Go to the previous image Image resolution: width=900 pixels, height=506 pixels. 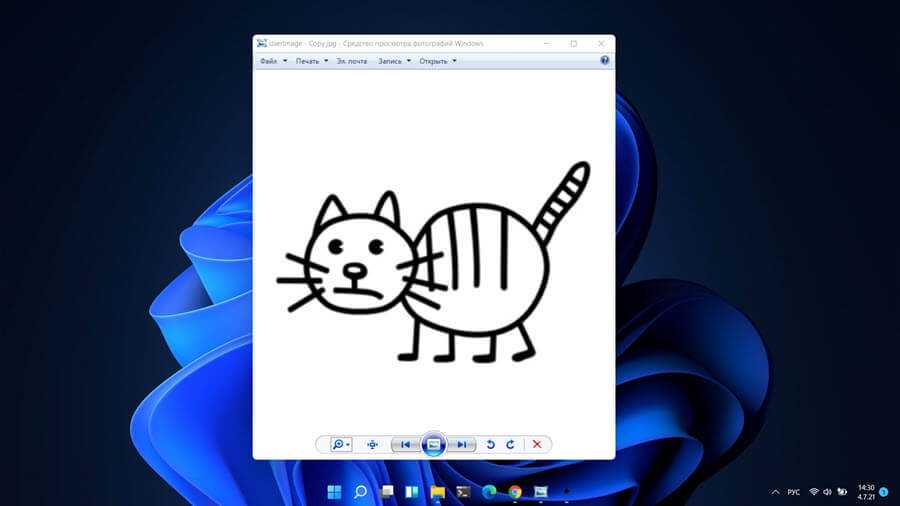tap(405, 444)
